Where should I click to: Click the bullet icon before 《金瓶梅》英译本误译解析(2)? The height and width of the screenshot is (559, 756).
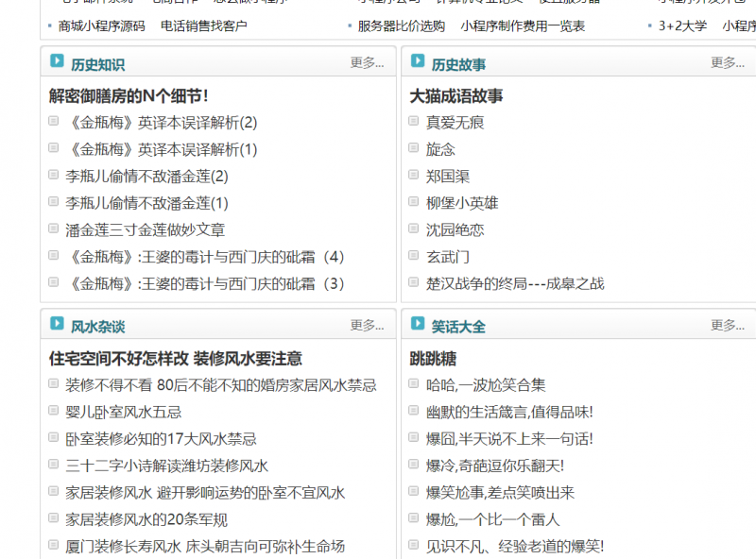coord(53,122)
